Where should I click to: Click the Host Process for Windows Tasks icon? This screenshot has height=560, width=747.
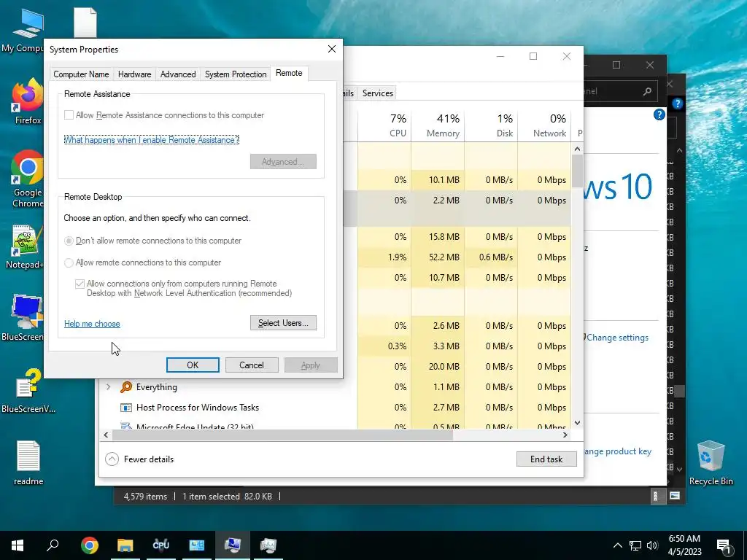125,408
